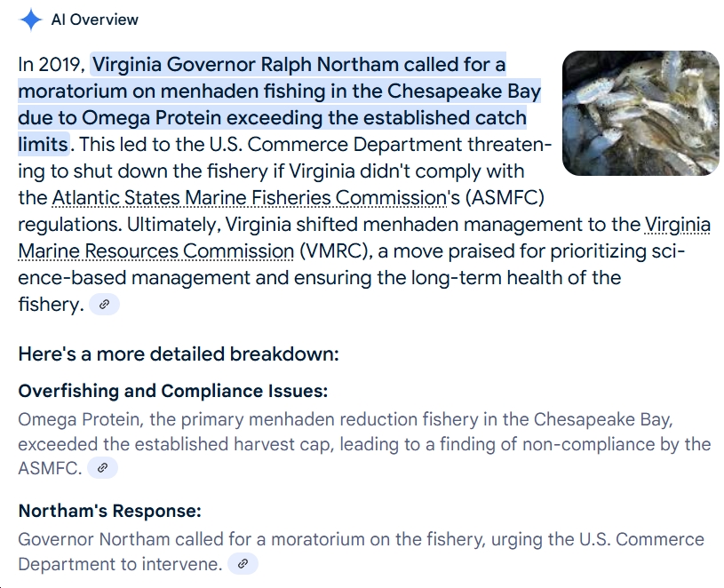Select the 'Here's a more detailed breakdown:' heading
This screenshot has width=724, height=588.
click(179, 354)
